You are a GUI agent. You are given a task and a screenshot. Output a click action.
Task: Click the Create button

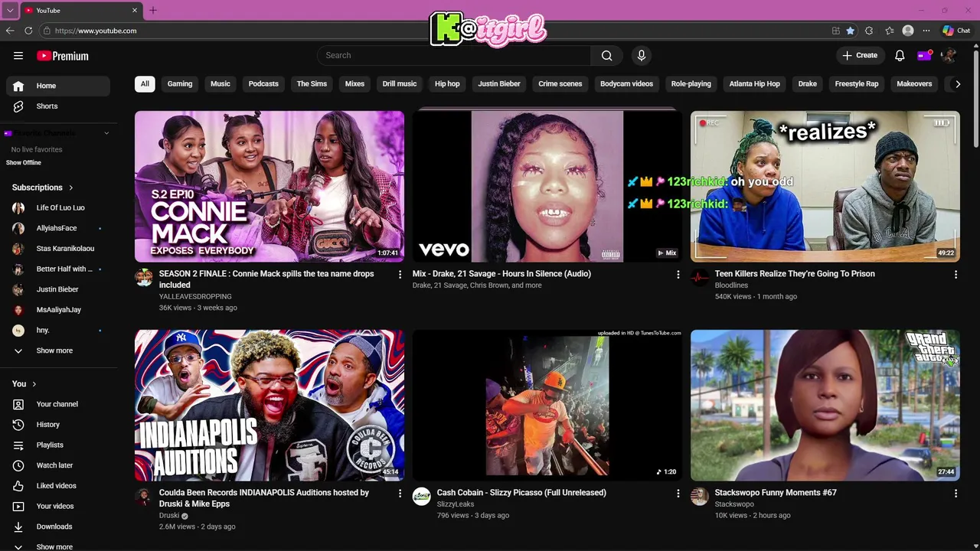(861, 55)
